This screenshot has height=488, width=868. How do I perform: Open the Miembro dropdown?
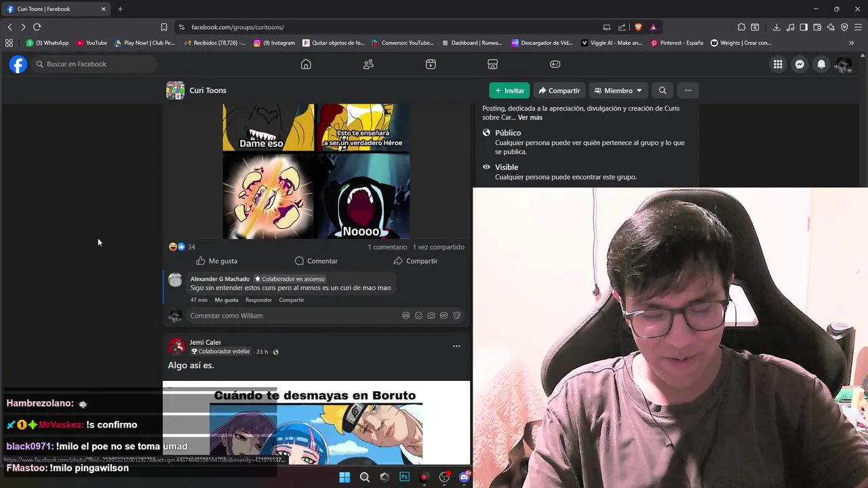[x=618, y=90]
